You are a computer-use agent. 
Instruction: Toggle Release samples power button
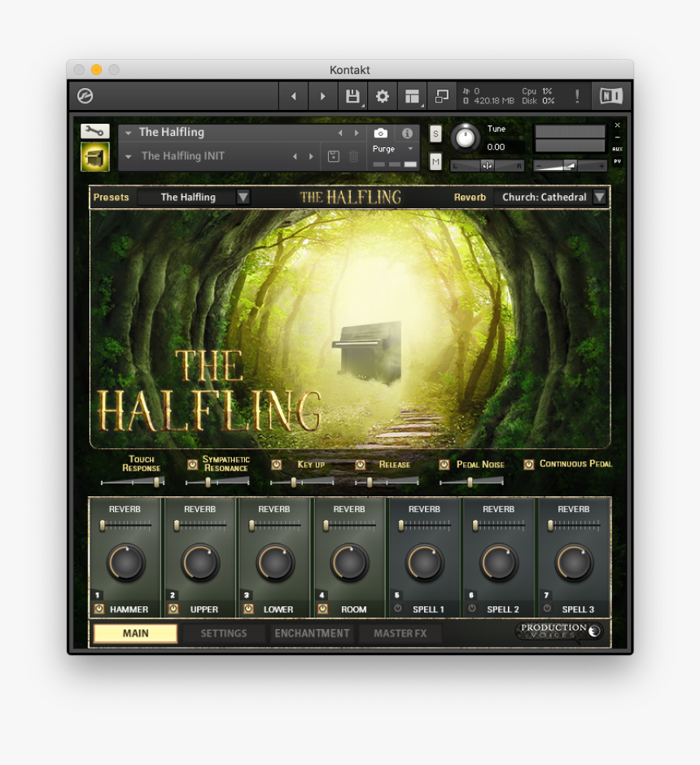point(361,465)
